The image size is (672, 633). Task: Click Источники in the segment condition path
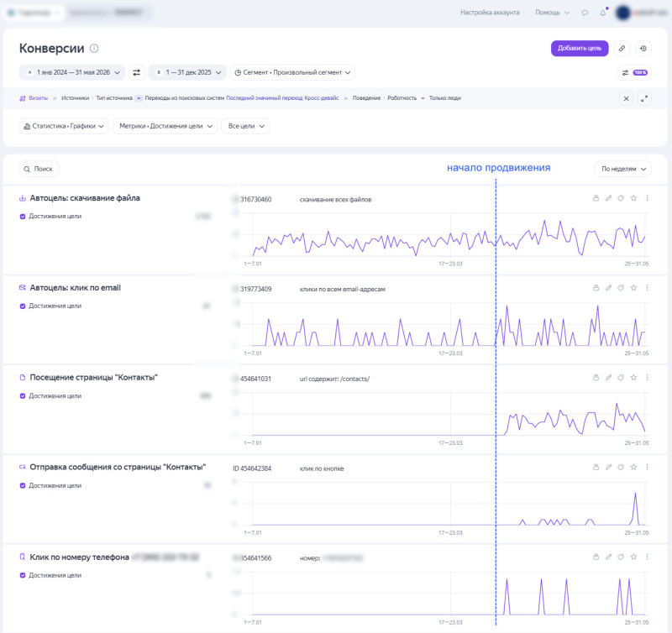pos(75,98)
